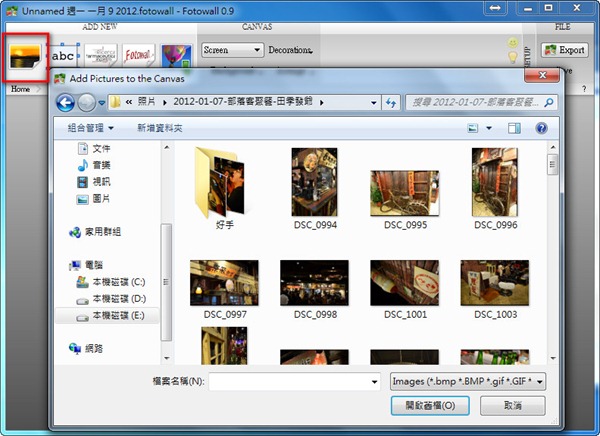The width and height of the screenshot is (600, 436).
Task: Open the help question mark icon in dialog
Action: (541, 128)
